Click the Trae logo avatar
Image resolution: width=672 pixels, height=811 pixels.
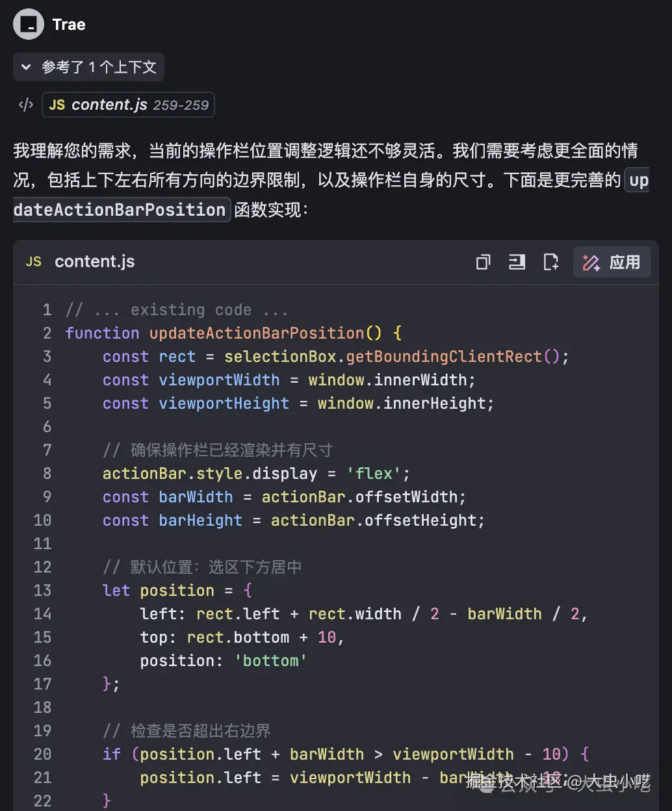pyautogui.click(x=27, y=24)
